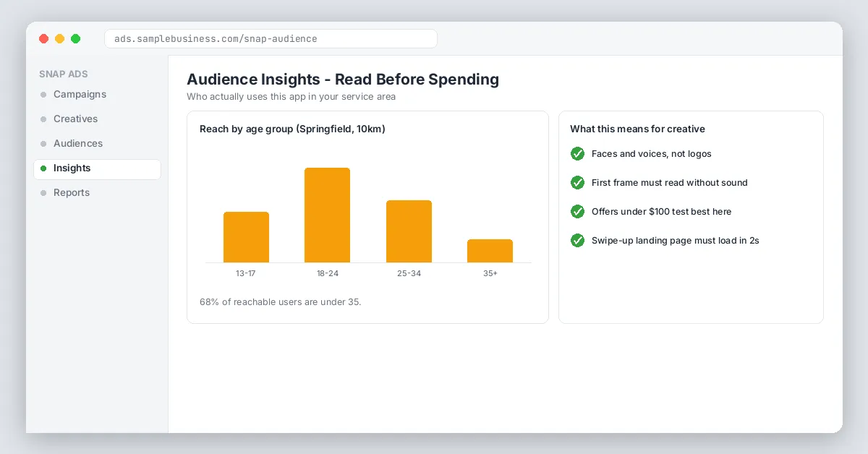The height and width of the screenshot is (454, 868).
Task: Click the 13-17 axis label
Action: [x=246, y=273]
